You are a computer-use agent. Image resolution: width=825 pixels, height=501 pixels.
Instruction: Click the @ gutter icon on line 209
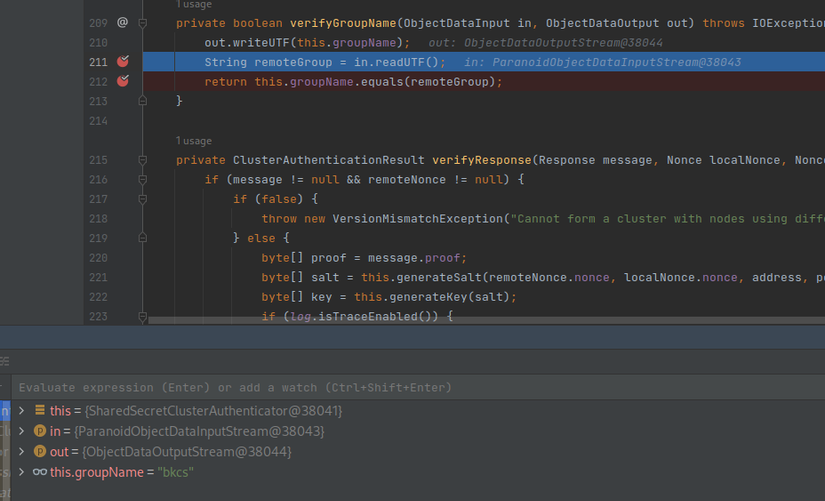122,22
